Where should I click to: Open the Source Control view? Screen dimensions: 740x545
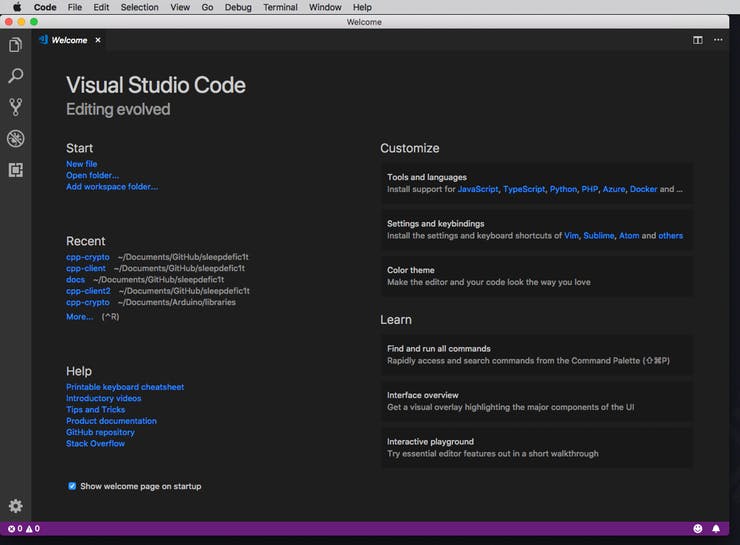point(15,107)
